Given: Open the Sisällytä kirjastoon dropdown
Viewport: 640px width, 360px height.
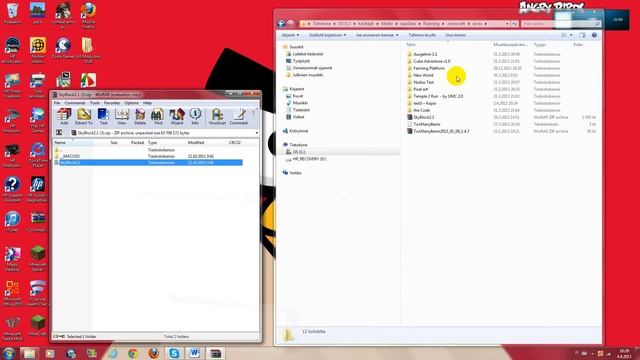Looking at the screenshot, I should click(327, 35).
